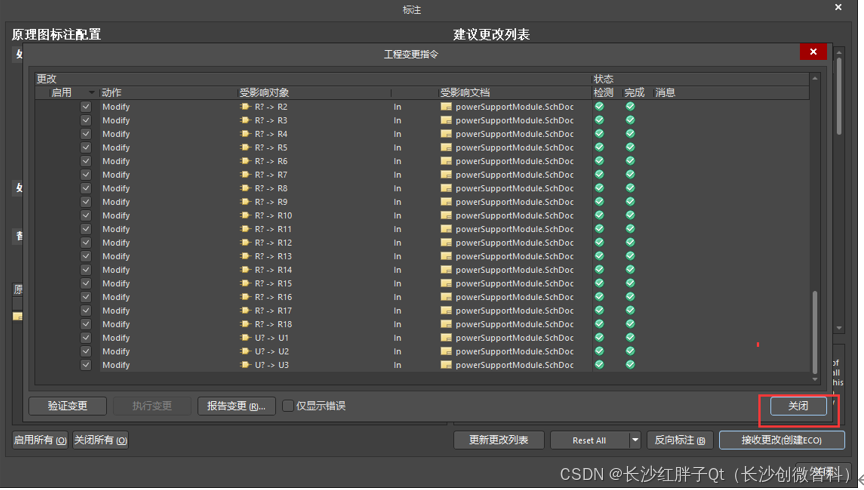This screenshot has width=864, height=490.
Task: Open the Reset All dropdown arrow
Action: coord(635,440)
